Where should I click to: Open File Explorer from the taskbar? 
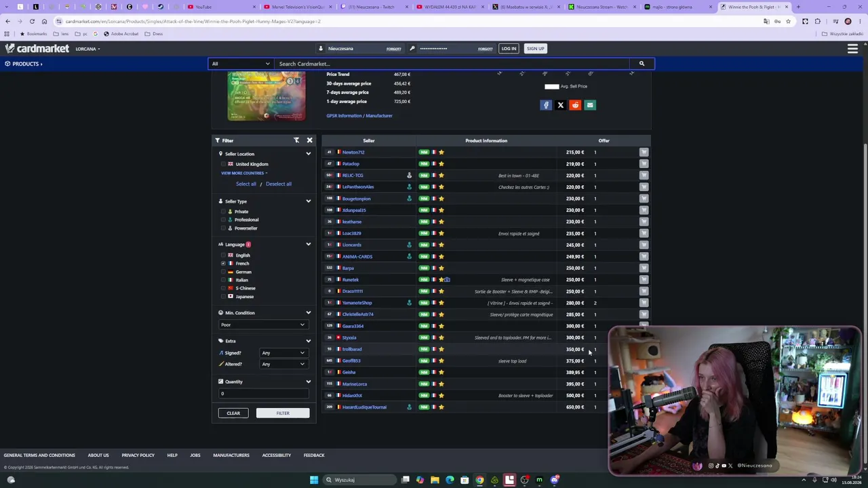point(435,480)
